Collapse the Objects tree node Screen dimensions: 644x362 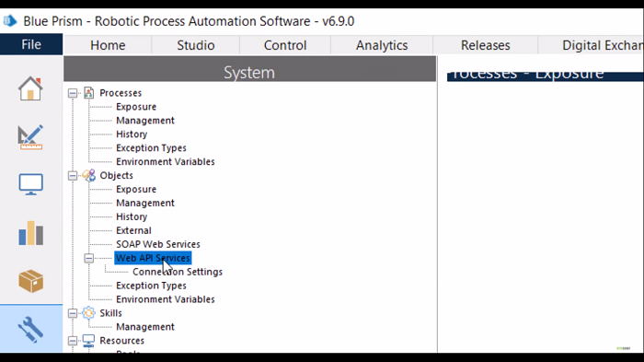[73, 176]
